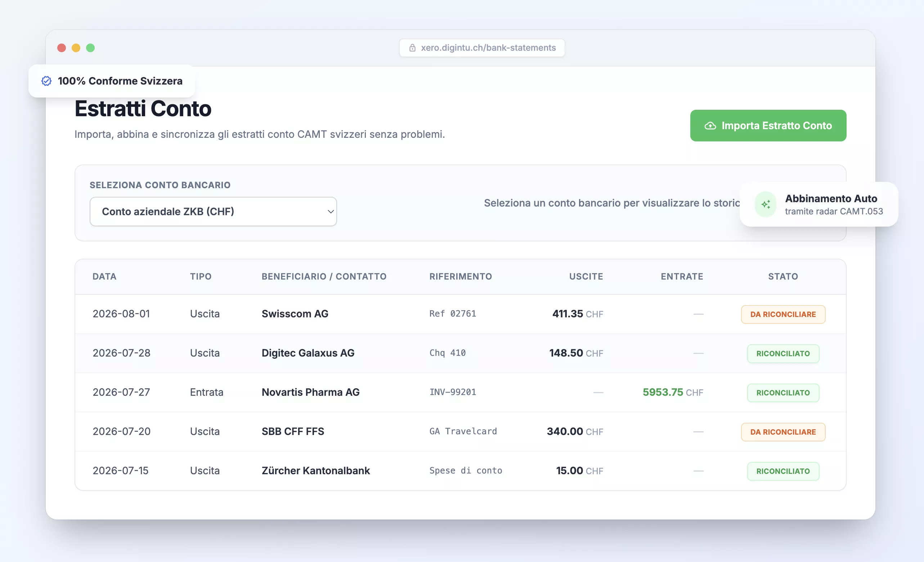Click the date 2026-07-15

120,471
